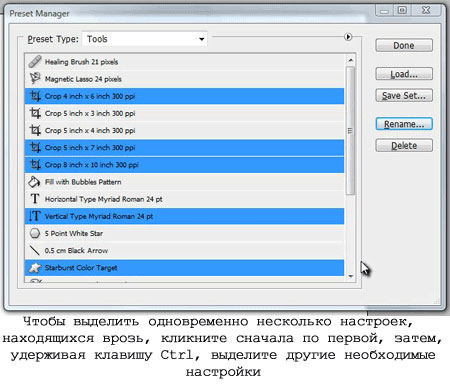Click crop icon of 5 inch x 4 inch preset
Image resolution: width=450 pixels, height=385 pixels.
(35, 130)
